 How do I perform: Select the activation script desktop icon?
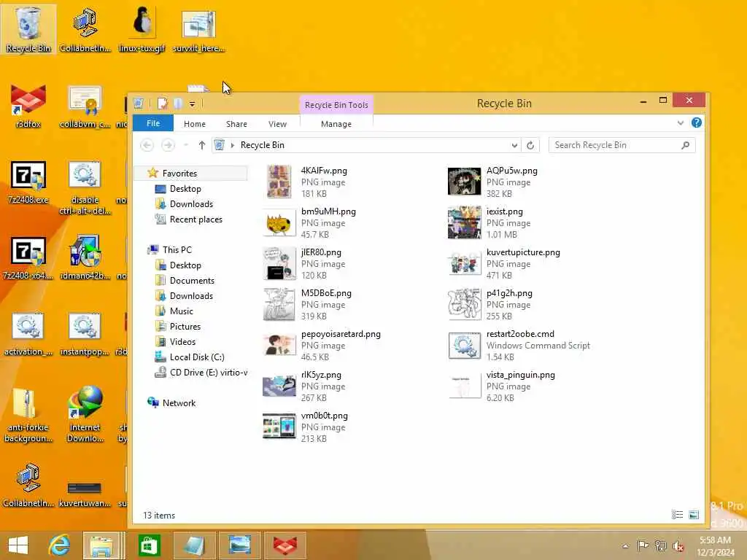28,333
